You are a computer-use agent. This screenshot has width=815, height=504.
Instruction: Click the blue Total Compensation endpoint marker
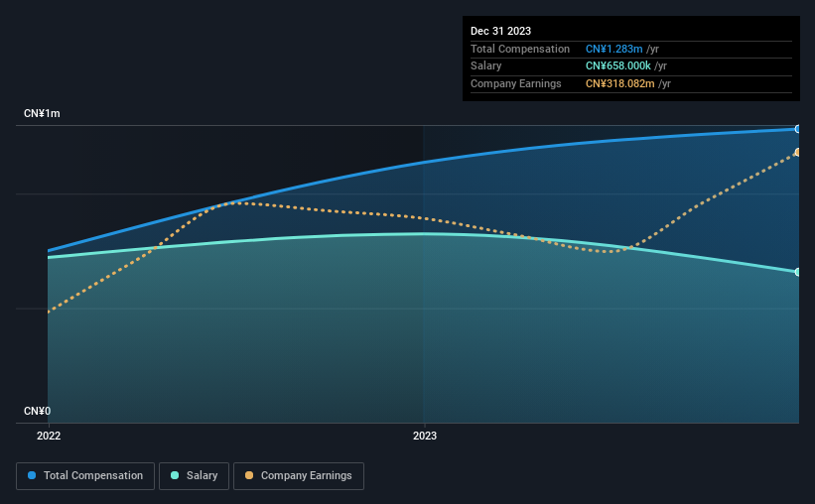pyautogui.click(x=797, y=129)
